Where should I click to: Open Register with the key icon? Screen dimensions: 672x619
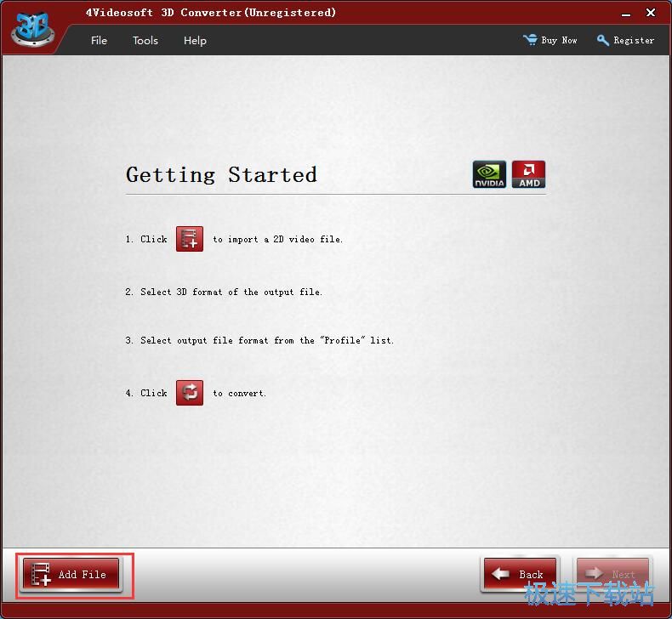(625, 40)
